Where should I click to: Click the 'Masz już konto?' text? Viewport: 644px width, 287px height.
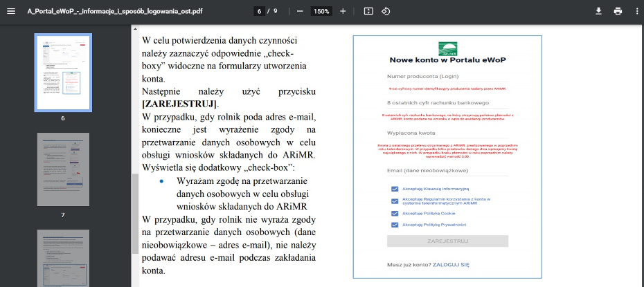tap(409, 265)
